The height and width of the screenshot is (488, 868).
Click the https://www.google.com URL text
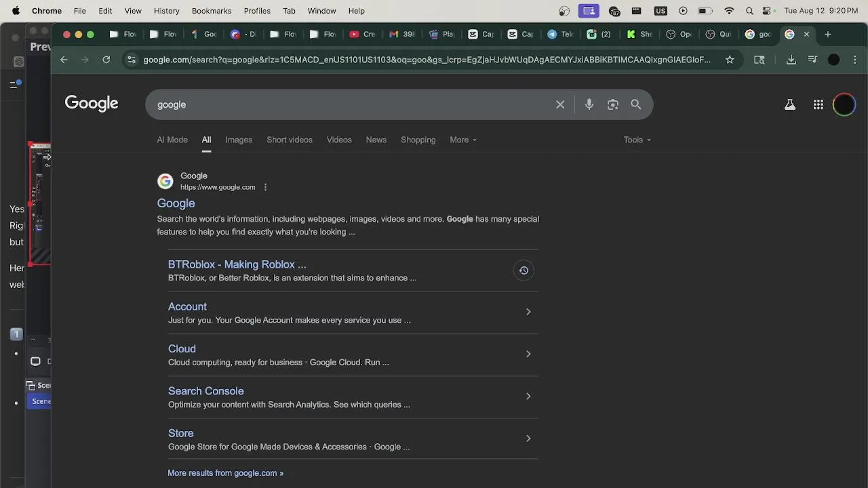(218, 187)
